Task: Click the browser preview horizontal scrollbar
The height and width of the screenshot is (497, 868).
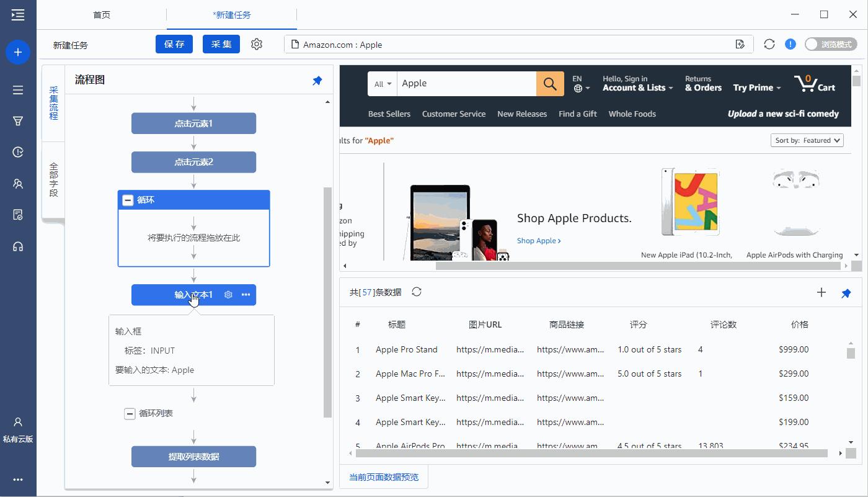Action: [x=638, y=266]
